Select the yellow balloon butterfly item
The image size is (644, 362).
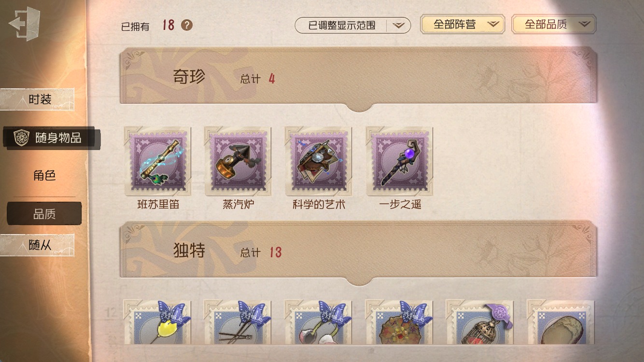coord(157,322)
